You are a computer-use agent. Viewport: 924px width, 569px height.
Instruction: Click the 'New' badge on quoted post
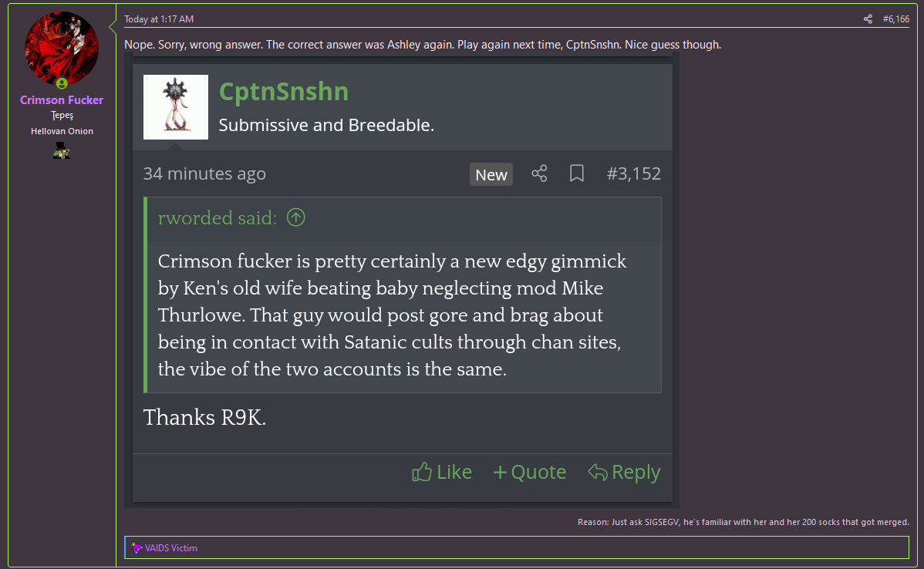(x=491, y=174)
